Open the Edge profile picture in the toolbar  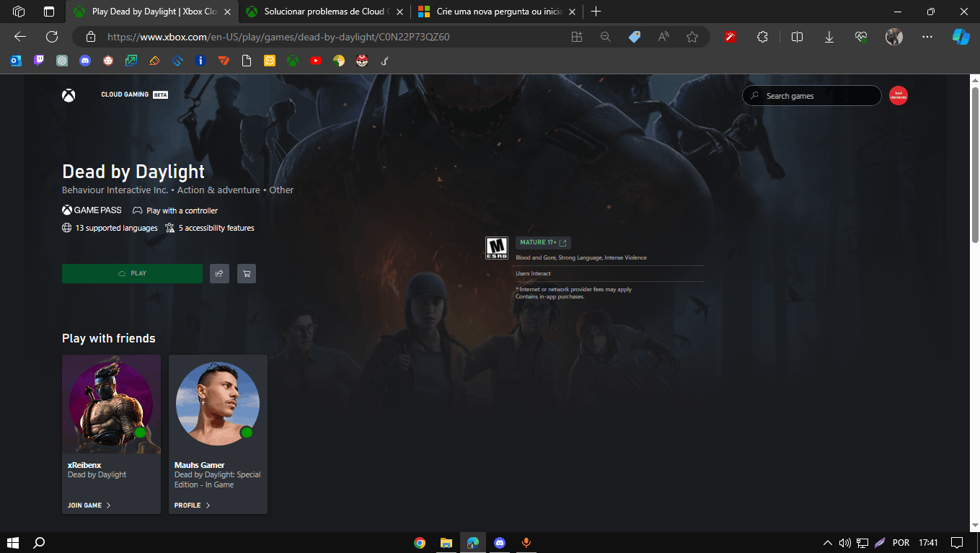pos(894,37)
